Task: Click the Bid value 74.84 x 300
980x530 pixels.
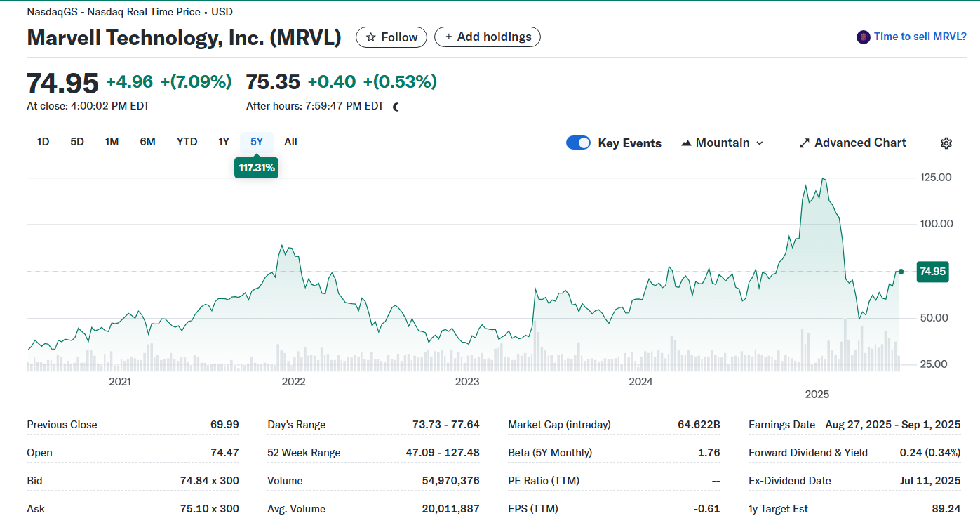Action: click(x=210, y=481)
